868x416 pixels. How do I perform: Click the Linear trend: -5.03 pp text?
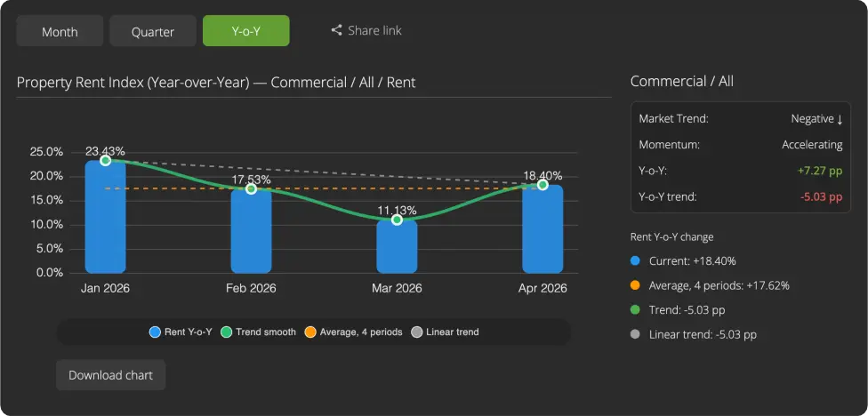tap(703, 334)
